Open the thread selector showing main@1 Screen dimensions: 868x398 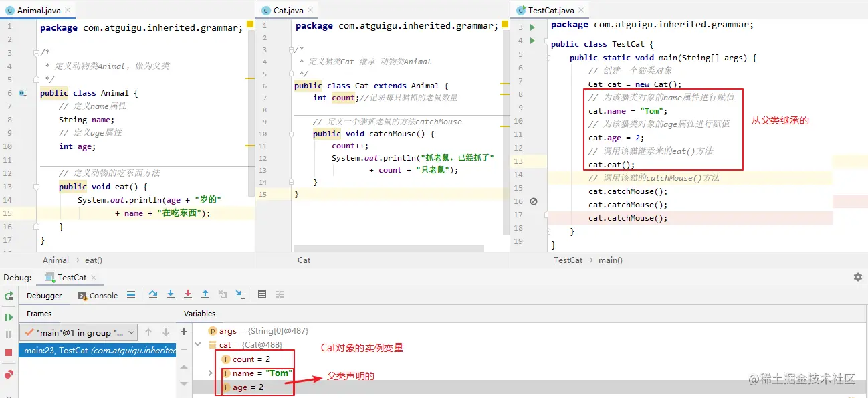coord(77,332)
